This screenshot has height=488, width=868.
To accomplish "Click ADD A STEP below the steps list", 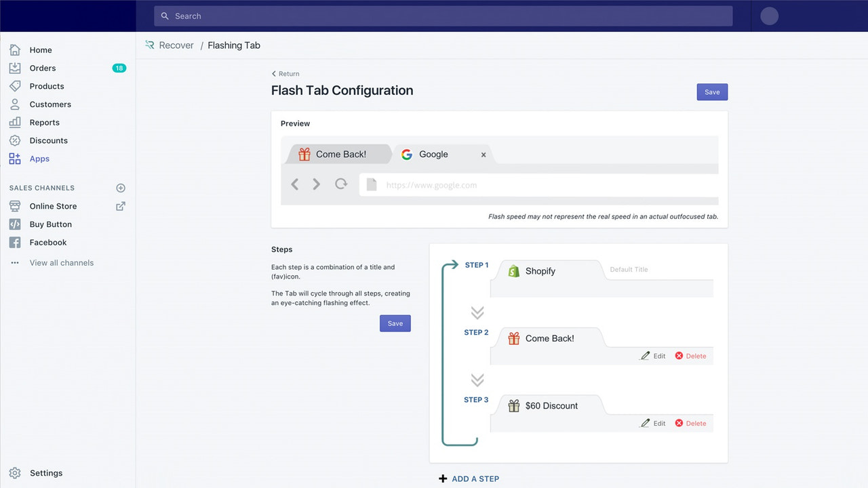I will (x=469, y=479).
